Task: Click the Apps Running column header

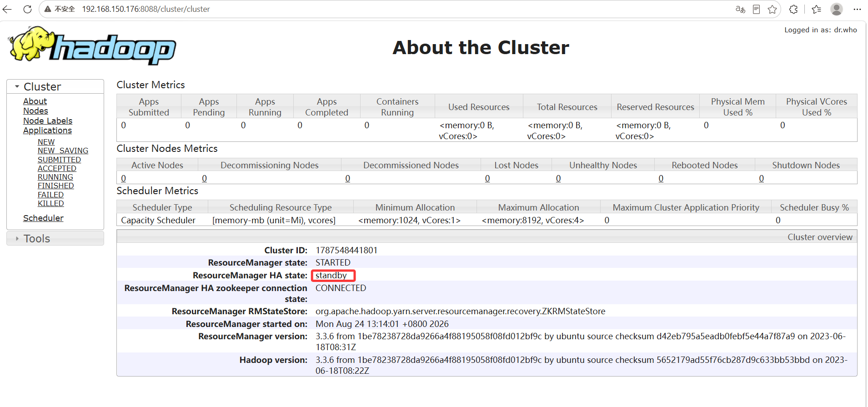Action: (265, 107)
